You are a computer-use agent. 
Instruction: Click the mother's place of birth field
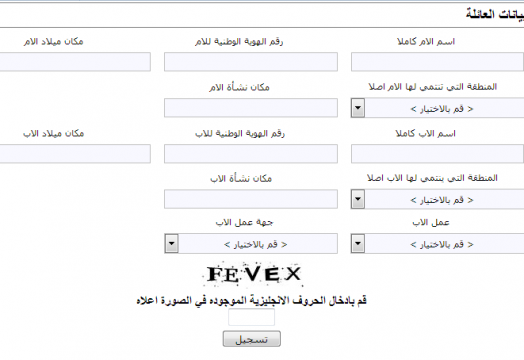[x=75, y=62]
